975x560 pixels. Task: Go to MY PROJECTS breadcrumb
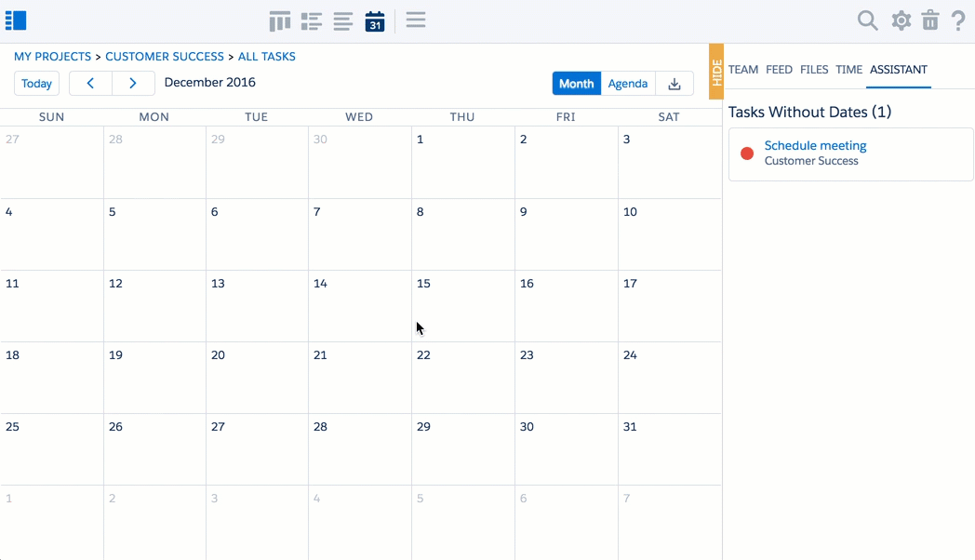(x=52, y=57)
